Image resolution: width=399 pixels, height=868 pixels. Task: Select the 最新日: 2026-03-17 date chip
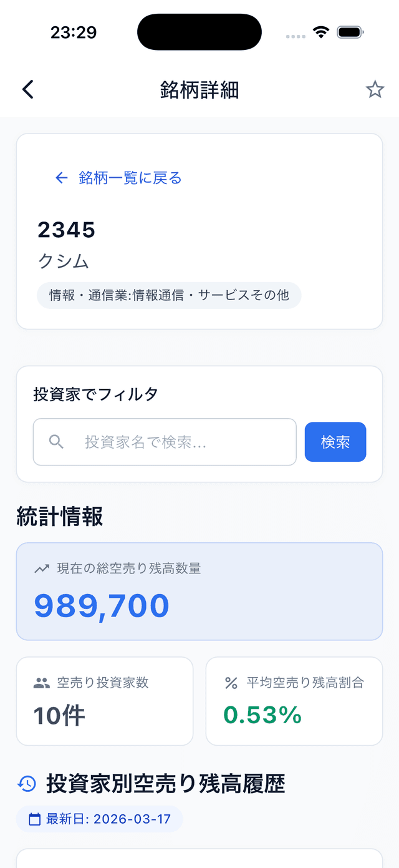point(99,819)
